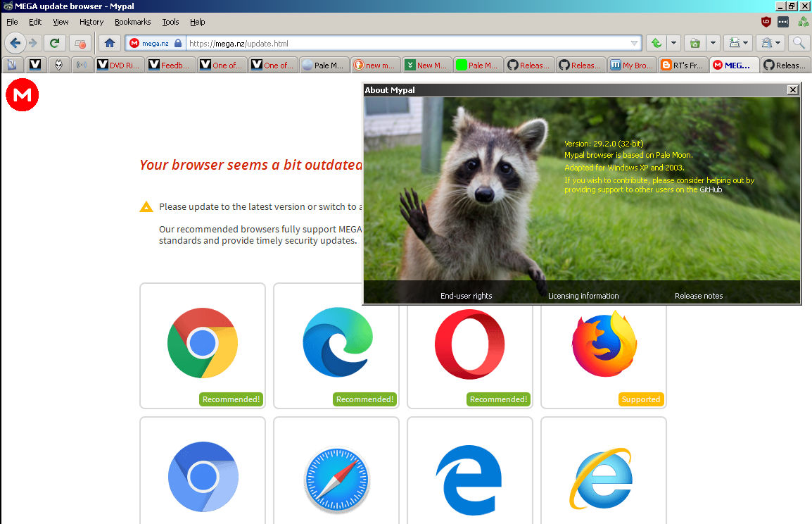This screenshot has width=812, height=524.
Task: Switch to the 'DVD Ri...' tab
Action: pos(120,65)
